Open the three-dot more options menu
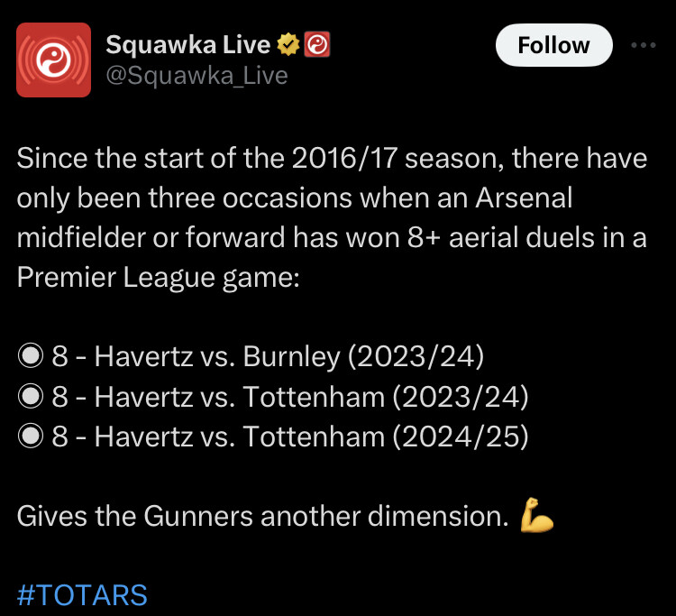Image resolution: width=676 pixels, height=616 pixels. [644, 45]
